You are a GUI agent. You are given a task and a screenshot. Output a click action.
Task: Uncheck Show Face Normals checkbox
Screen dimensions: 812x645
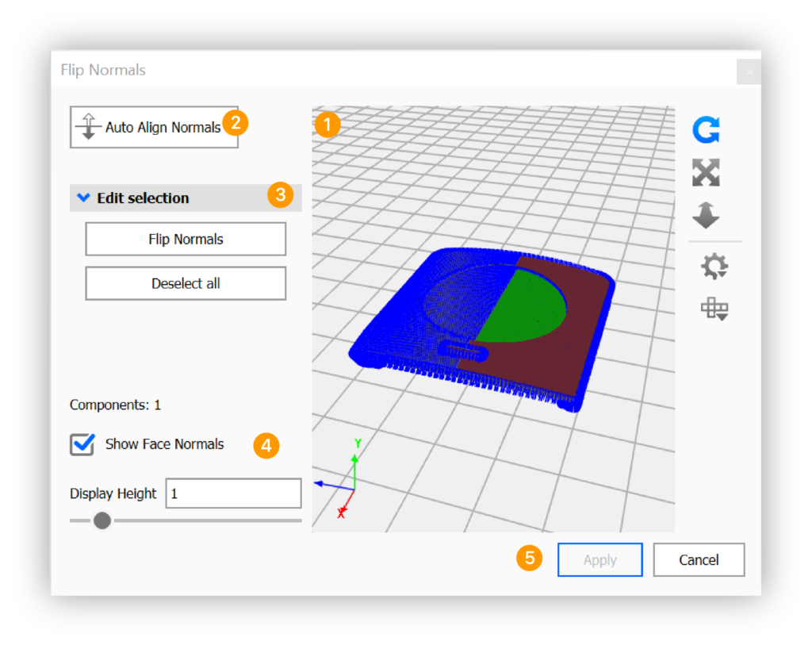point(82,444)
